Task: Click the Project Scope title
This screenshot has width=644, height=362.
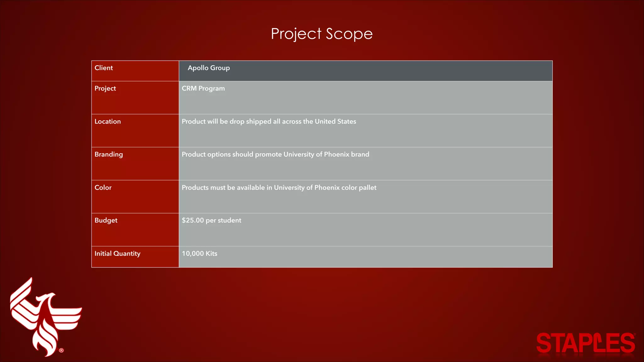Action: tap(322, 34)
